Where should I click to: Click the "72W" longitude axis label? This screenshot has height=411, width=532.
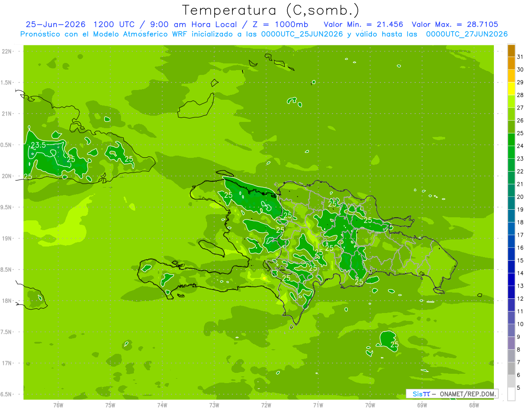pyautogui.click(x=266, y=405)
